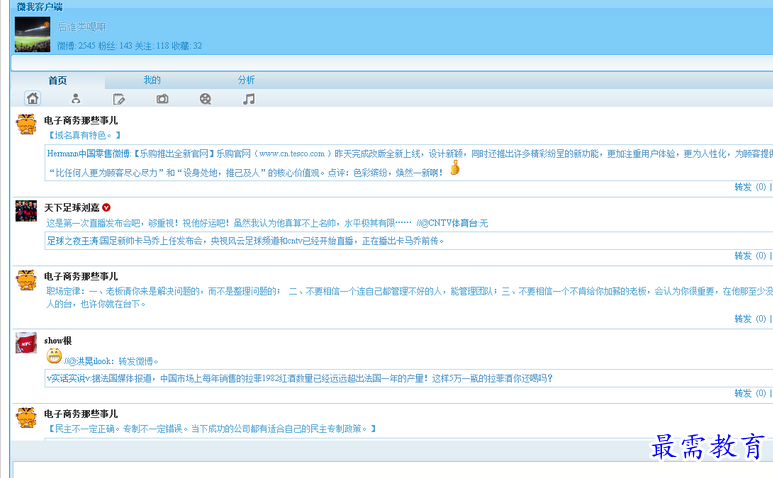The width and height of the screenshot is (773, 478).
Task: Open the 足球之夜王涛 quoted post box
Action: coord(409,241)
